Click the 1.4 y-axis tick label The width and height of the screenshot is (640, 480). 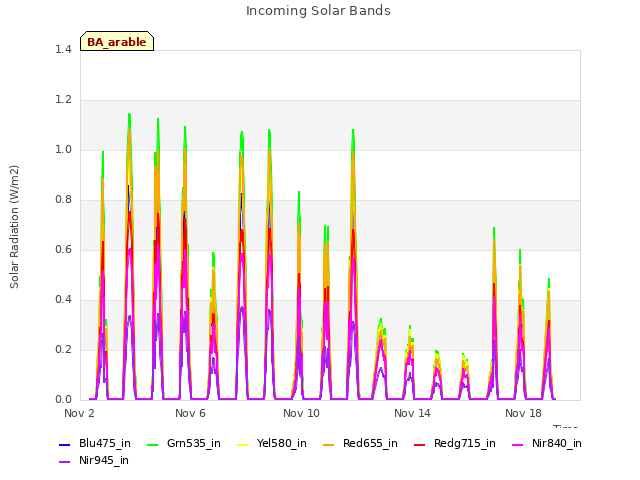click(63, 50)
